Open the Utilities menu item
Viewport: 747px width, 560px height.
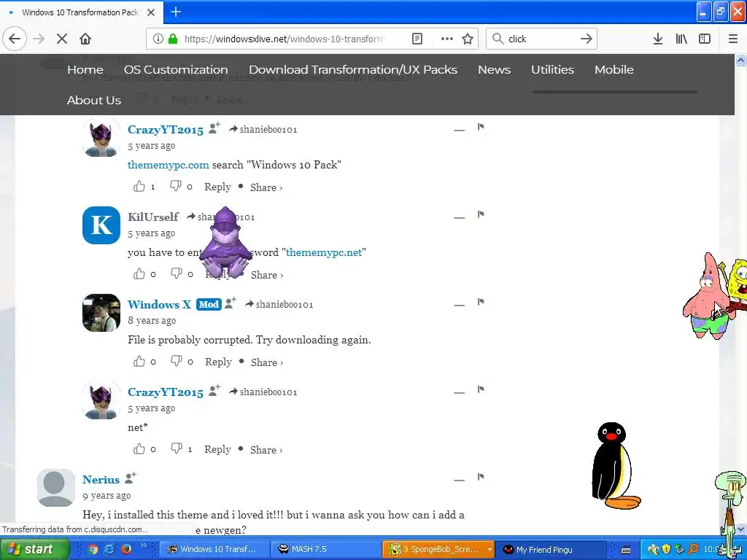pyautogui.click(x=552, y=69)
